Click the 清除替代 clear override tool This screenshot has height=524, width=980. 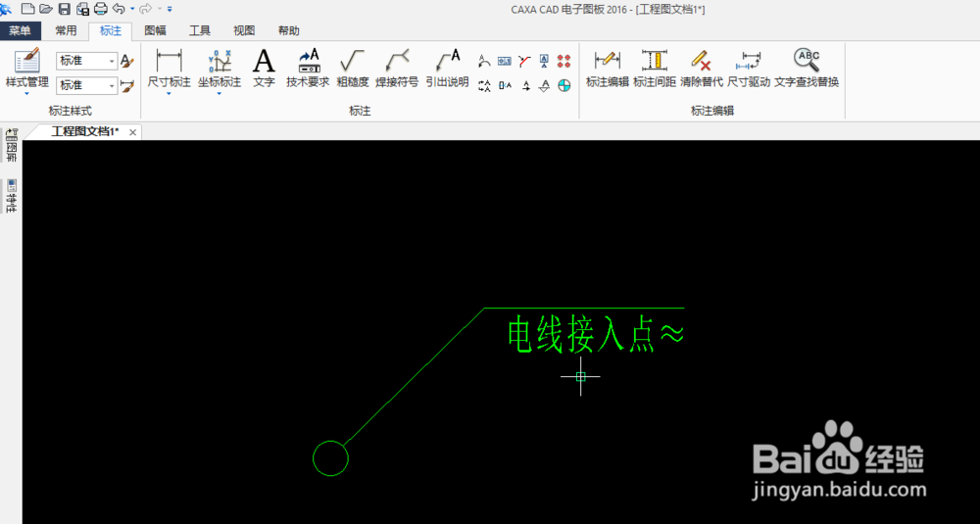(702, 69)
